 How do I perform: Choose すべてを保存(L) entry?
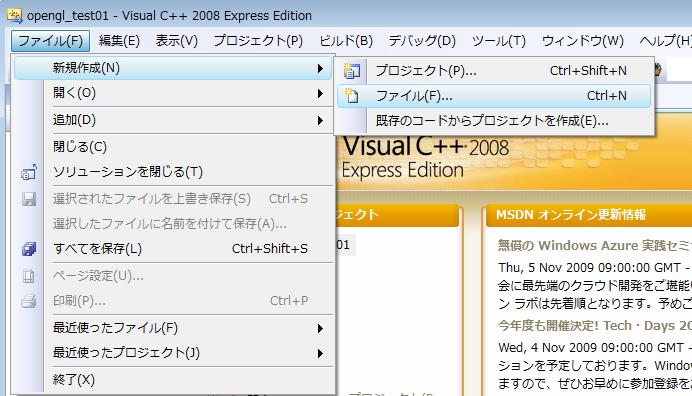tap(173, 249)
